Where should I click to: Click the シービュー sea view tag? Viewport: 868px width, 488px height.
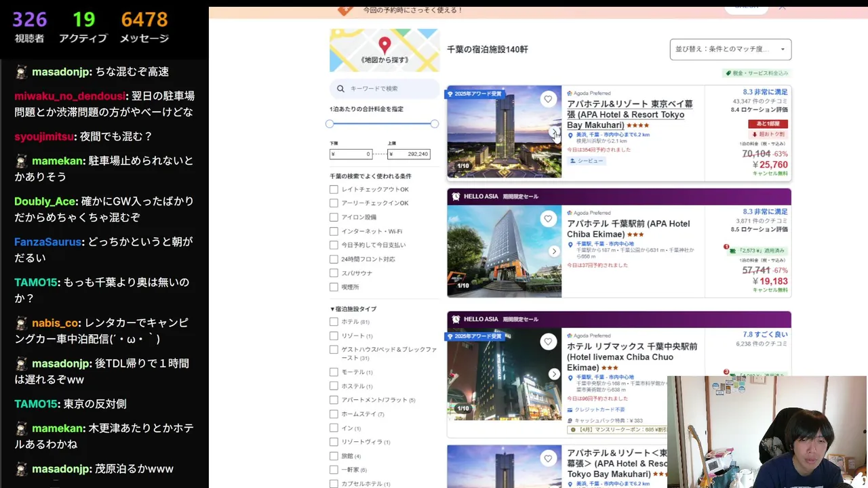587,161
